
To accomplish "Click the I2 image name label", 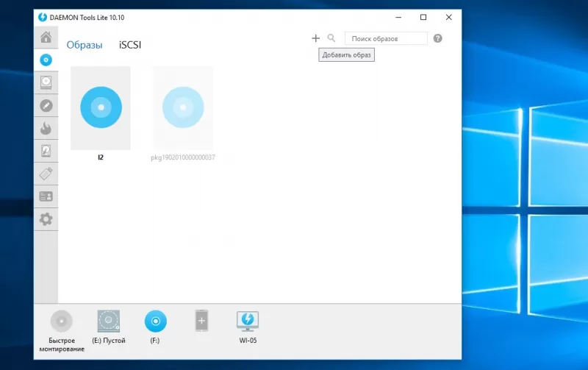I will tap(101, 157).
